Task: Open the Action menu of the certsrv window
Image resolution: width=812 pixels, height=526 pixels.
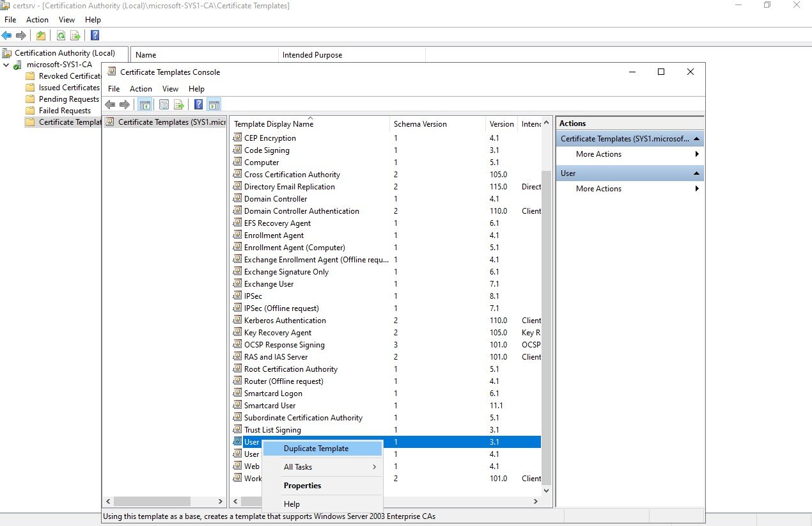Action: point(37,20)
